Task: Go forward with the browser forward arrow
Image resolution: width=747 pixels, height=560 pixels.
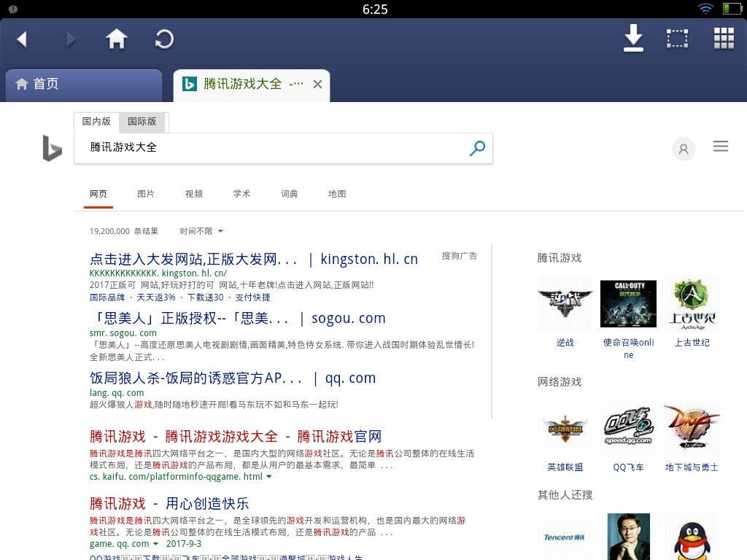Action: pos(70,39)
